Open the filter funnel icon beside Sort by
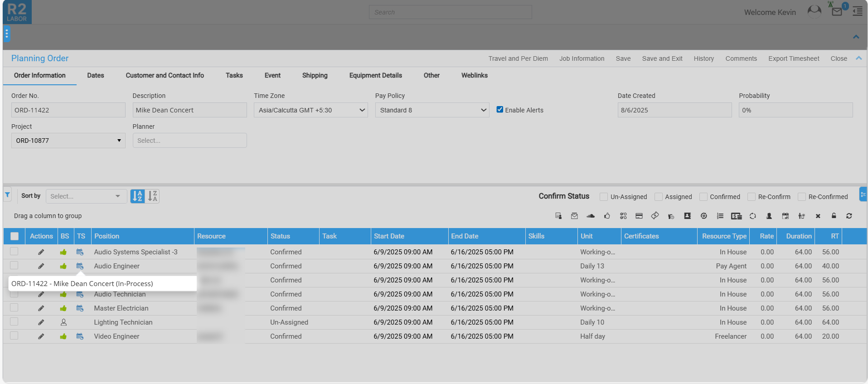 pyautogui.click(x=8, y=195)
